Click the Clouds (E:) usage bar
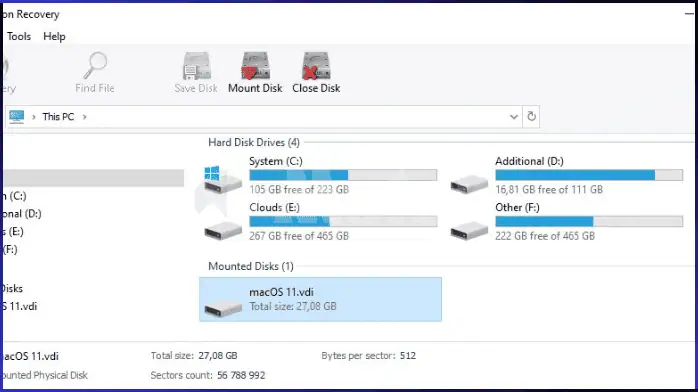This screenshot has height=392, width=698. tap(343, 221)
